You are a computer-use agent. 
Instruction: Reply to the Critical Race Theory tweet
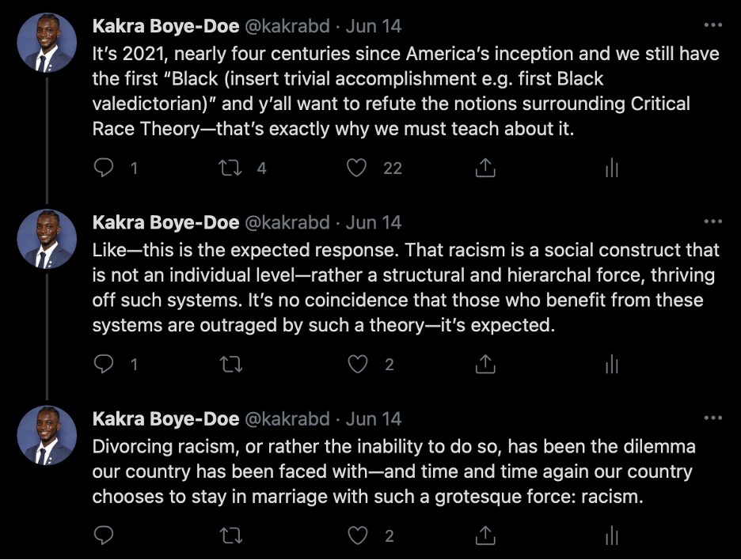104,168
